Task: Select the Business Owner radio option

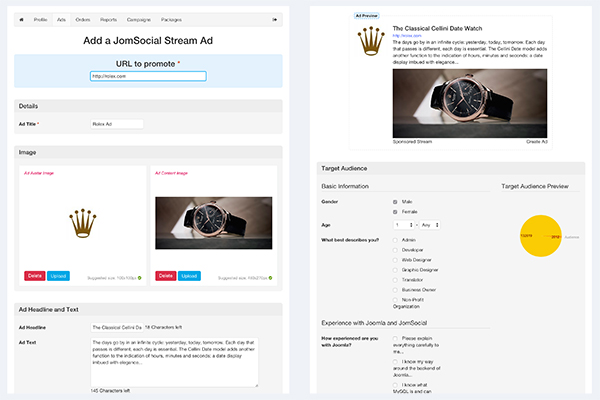Action: point(395,290)
